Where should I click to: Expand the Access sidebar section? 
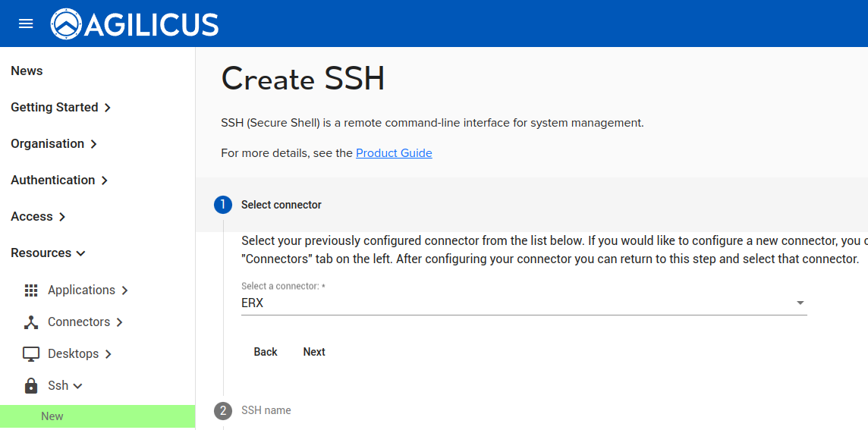(x=38, y=217)
